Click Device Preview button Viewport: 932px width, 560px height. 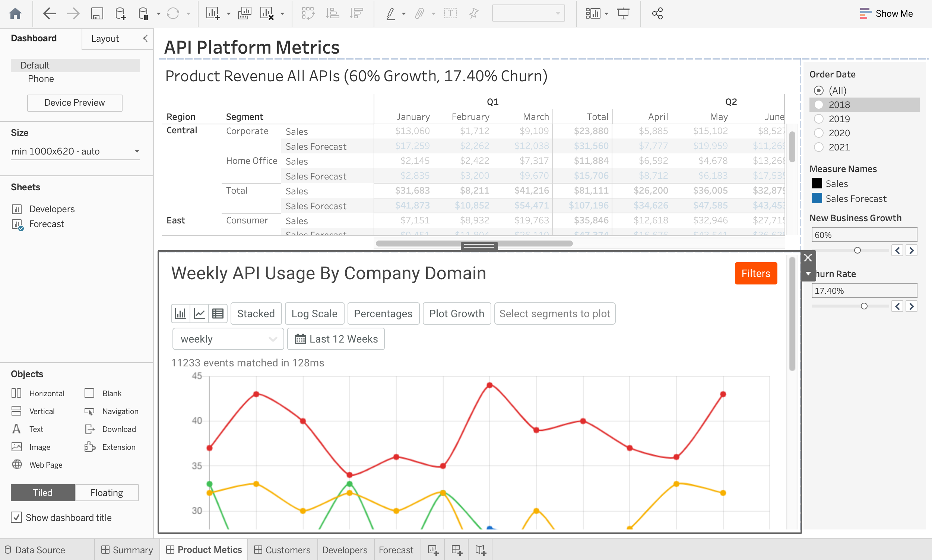75,103
